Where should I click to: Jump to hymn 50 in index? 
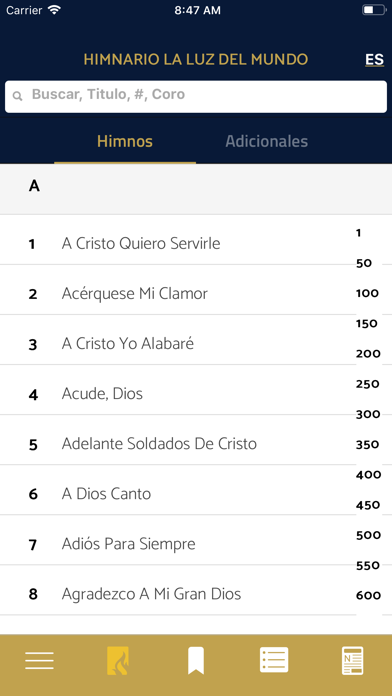click(x=364, y=264)
